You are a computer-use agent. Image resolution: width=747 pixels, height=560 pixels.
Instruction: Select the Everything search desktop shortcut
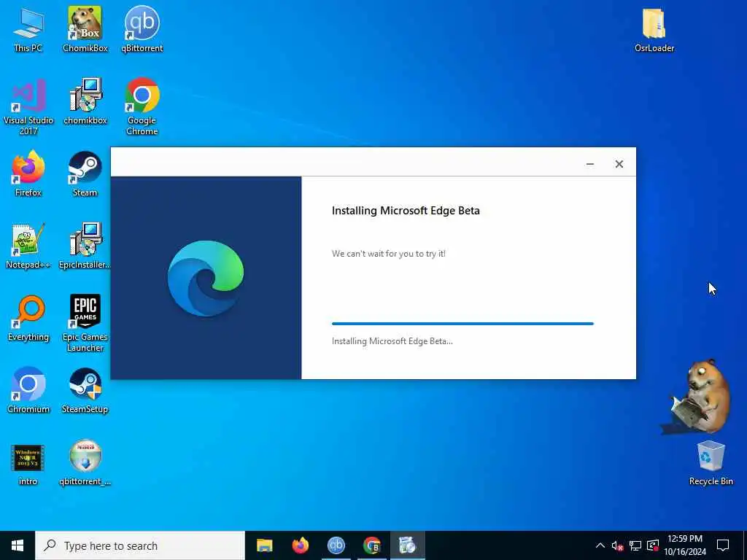pos(28,319)
